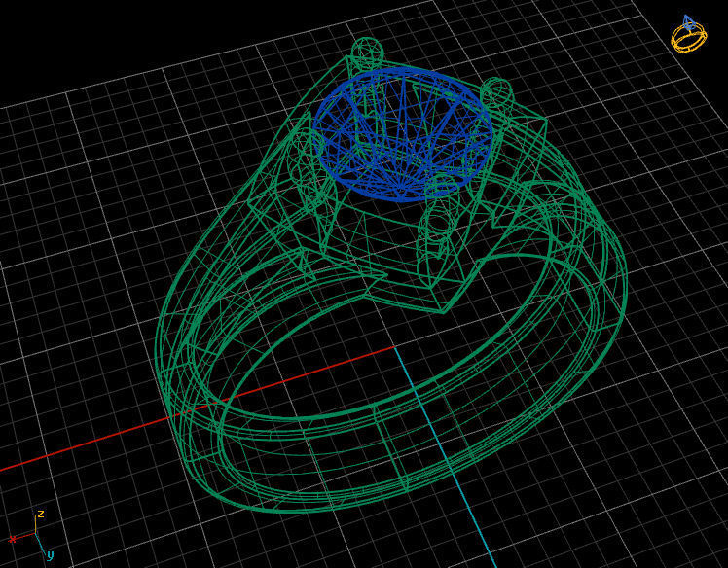Select the blue gemstone wireframe
The image size is (728, 568).
tap(402, 134)
